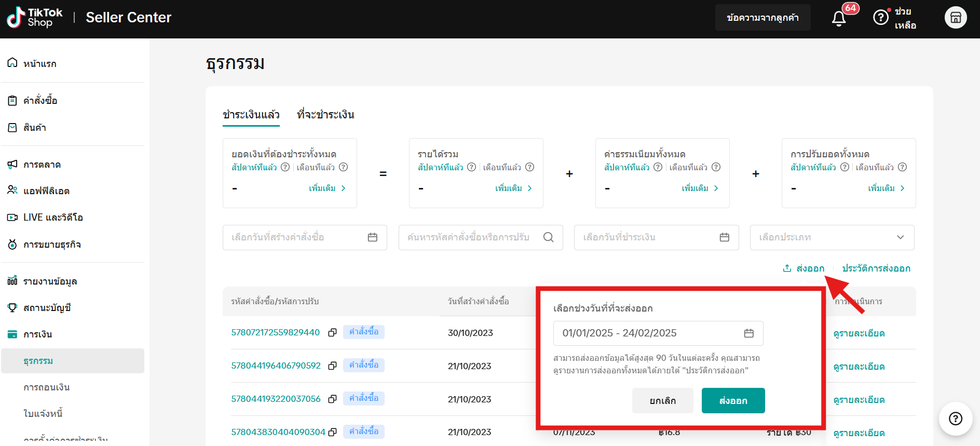The width and height of the screenshot is (980, 446).
Task: Click the TikTok Shop logo
Action: 35,18
